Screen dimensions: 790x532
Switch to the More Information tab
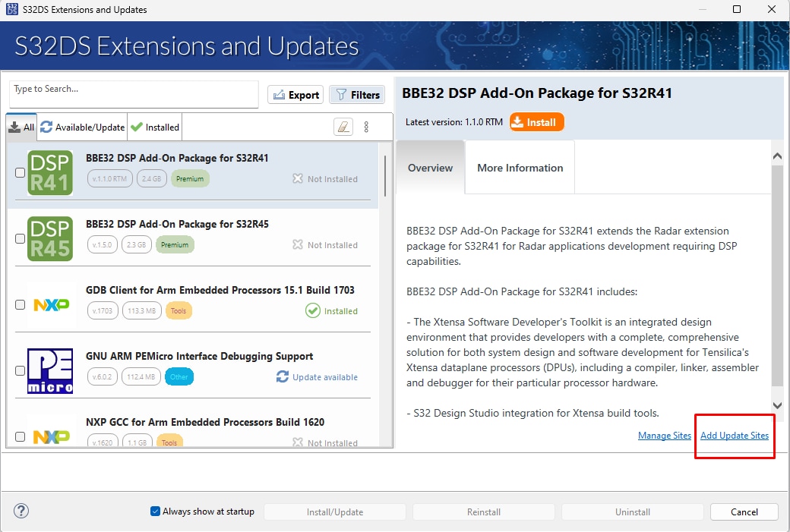click(x=520, y=168)
